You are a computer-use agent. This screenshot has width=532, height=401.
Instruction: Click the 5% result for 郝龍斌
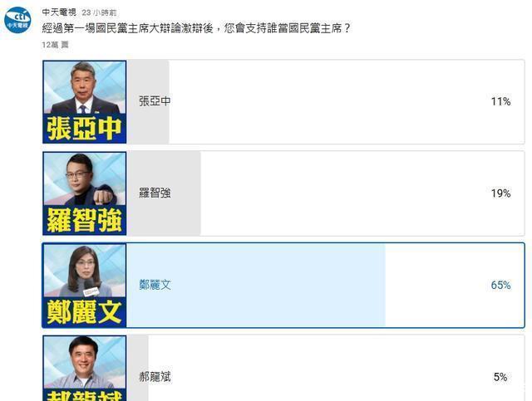coord(500,377)
